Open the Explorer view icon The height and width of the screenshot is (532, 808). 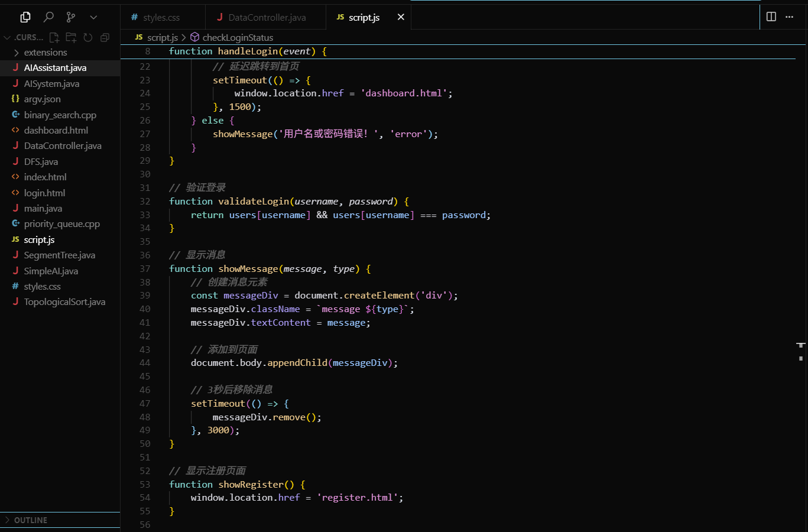coord(25,17)
